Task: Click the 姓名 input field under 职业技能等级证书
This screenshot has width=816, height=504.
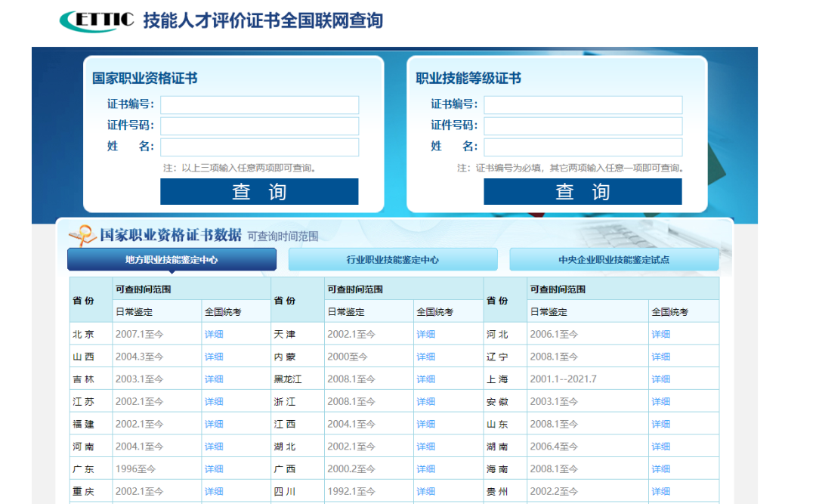Action: (583, 147)
